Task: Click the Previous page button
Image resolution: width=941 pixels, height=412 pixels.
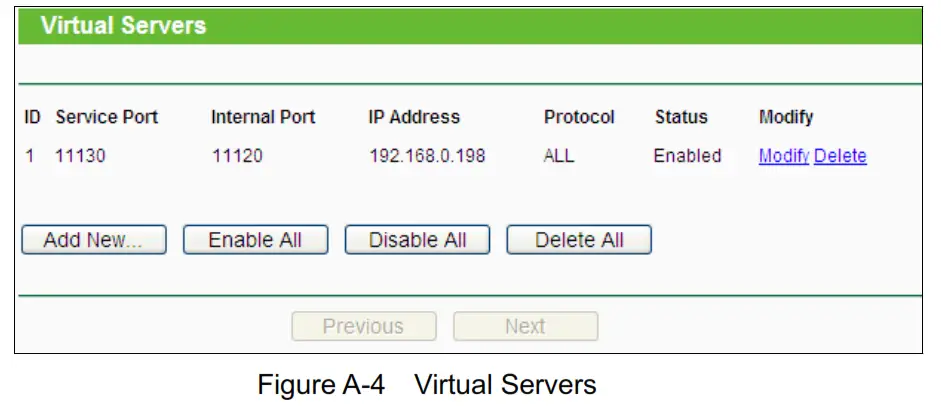Action: (x=363, y=326)
